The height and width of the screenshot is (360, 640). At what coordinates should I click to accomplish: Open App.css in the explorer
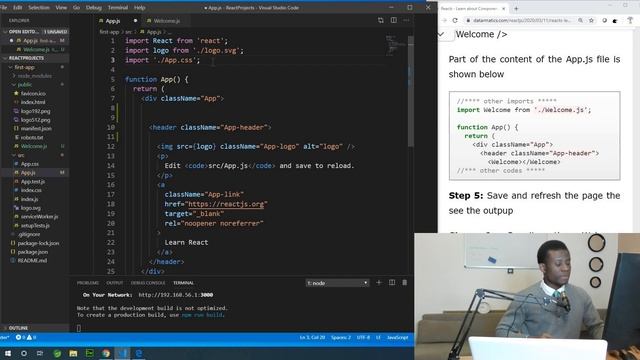click(30, 164)
